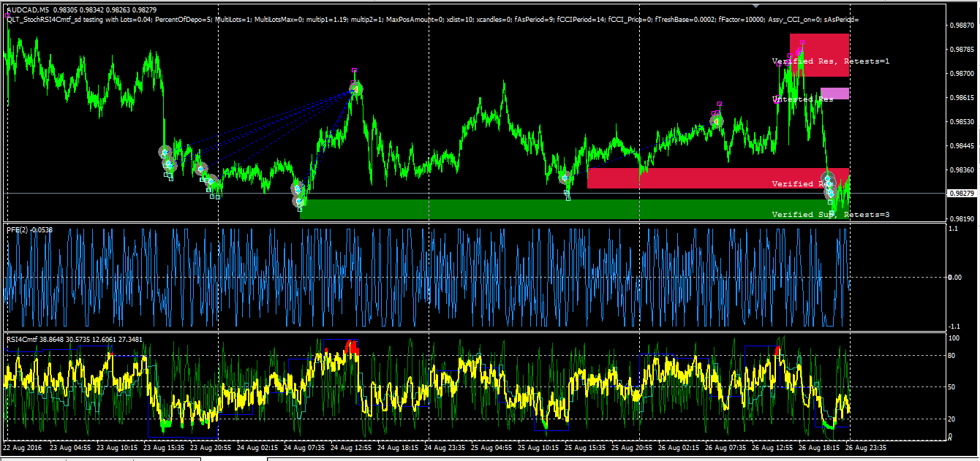980x461 pixels.
Task: Click the green verified support zone
Action: 574,210
